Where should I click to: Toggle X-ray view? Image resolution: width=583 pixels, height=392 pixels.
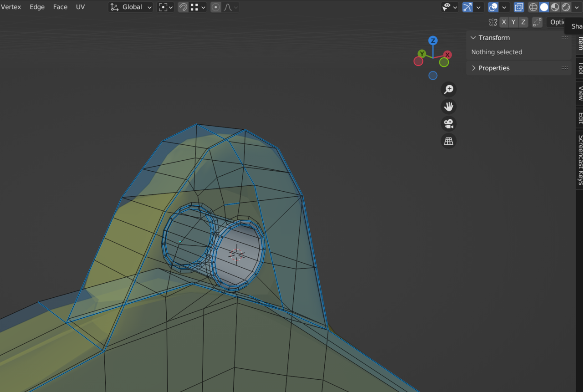(519, 7)
